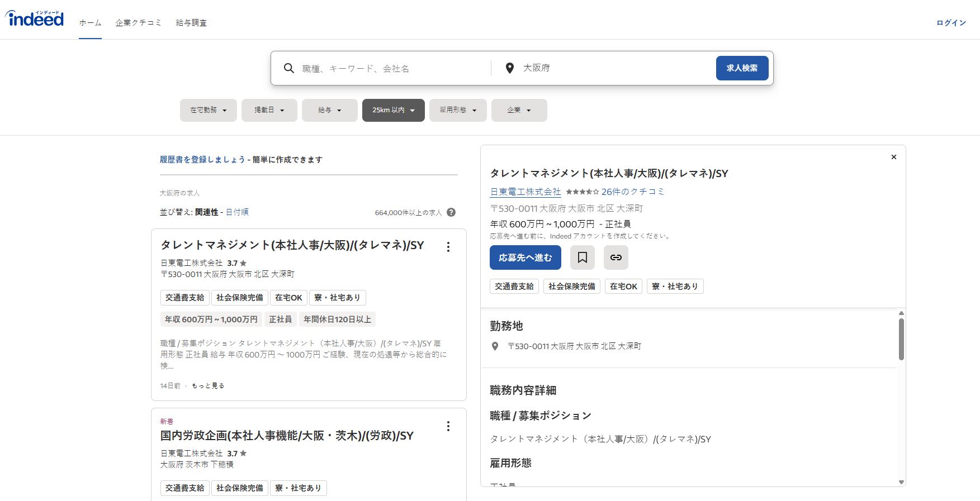The height and width of the screenshot is (501, 980).
Task: Click scrollbar down arrow in detail panel
Action: click(901, 482)
